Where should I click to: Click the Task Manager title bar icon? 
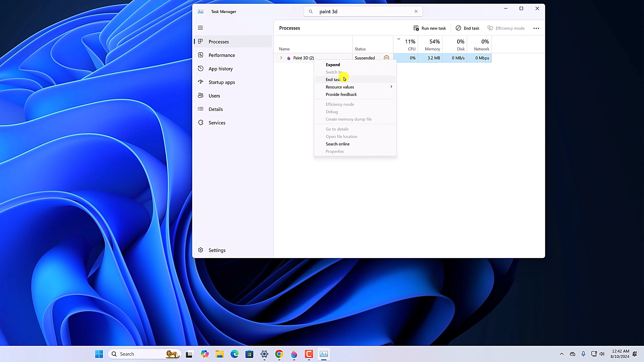pos(201,11)
